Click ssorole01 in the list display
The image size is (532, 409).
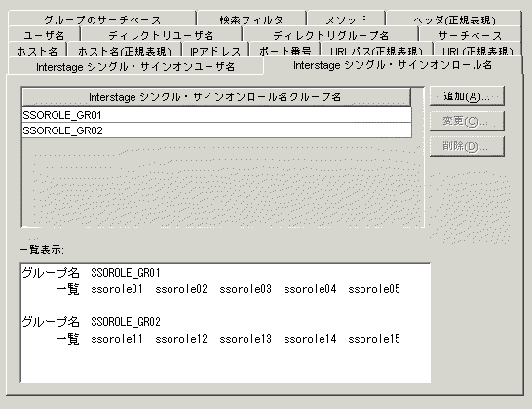tap(117, 289)
